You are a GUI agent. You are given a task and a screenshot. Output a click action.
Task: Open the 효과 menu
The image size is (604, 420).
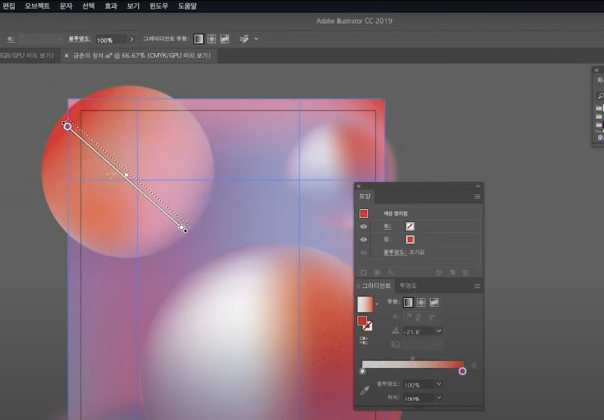(x=111, y=6)
